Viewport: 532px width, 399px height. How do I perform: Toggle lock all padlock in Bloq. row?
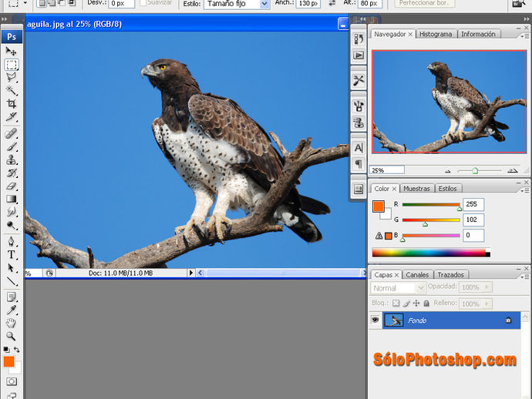[x=426, y=303]
